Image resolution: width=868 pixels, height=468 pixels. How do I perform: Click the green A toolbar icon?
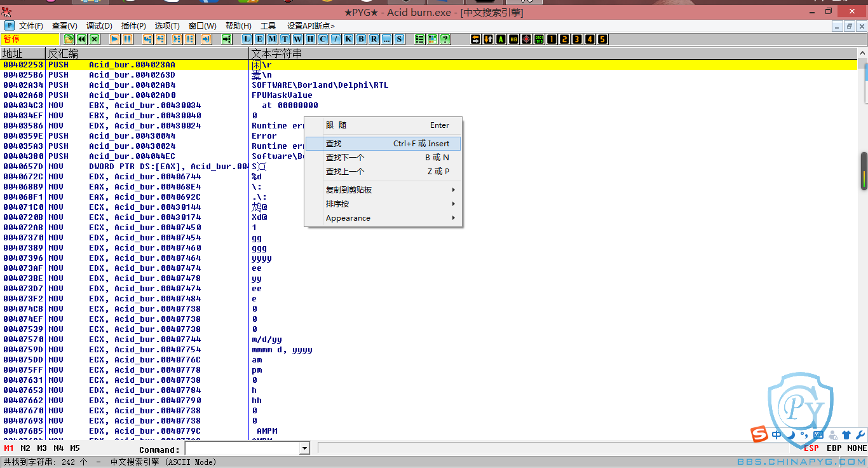pyautogui.click(x=501, y=39)
